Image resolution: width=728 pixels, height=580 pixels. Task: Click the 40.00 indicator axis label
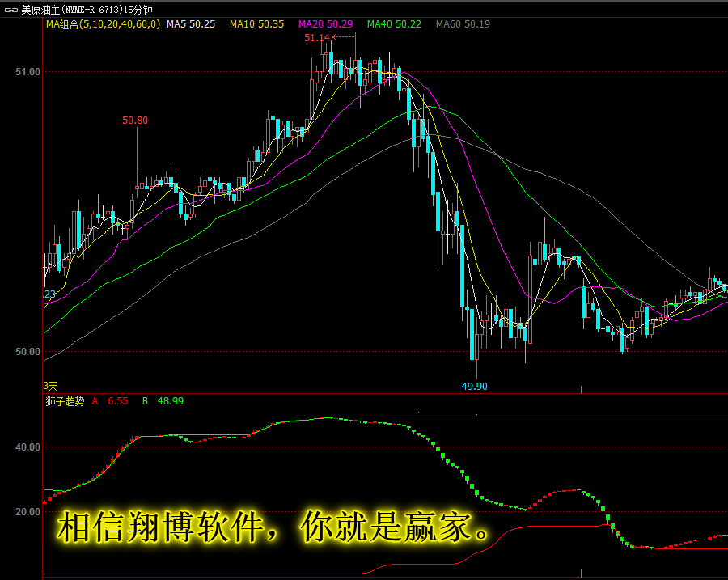tap(28, 447)
